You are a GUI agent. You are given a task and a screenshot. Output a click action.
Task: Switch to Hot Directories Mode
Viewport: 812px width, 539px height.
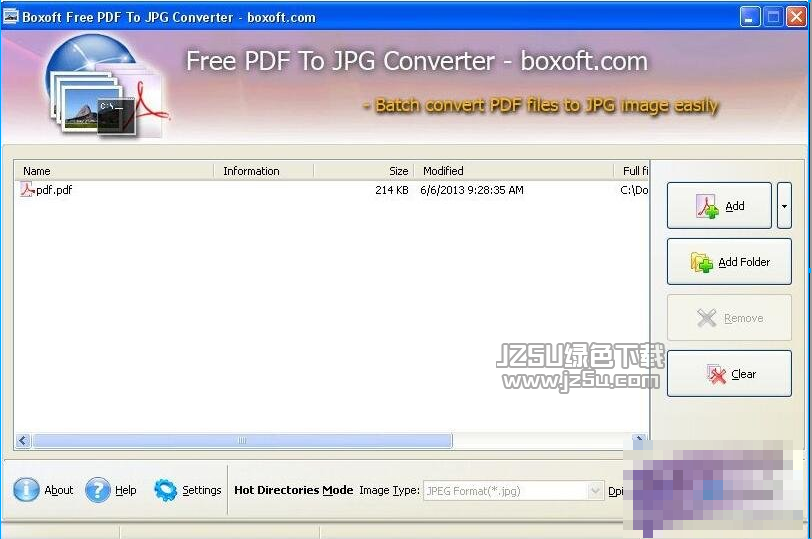[294, 490]
